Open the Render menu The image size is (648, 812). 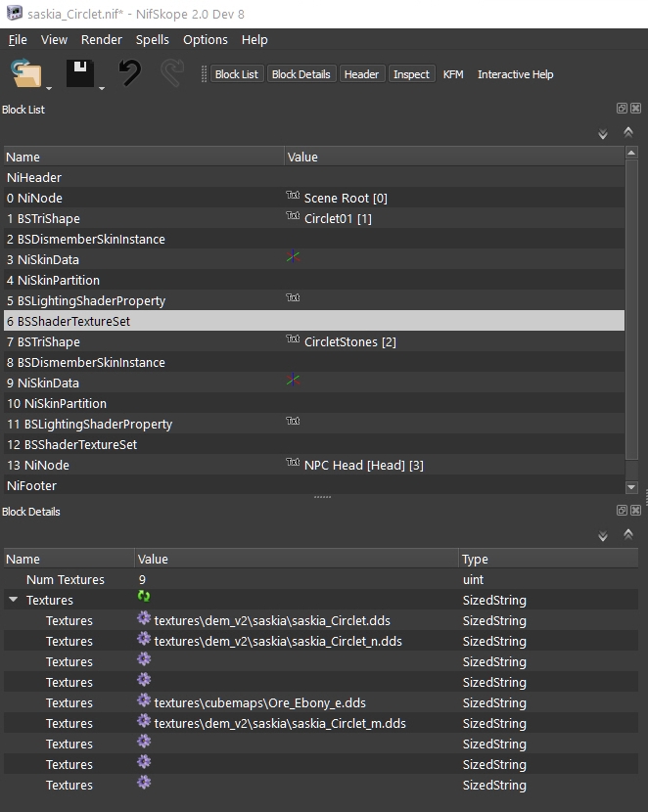coord(102,40)
